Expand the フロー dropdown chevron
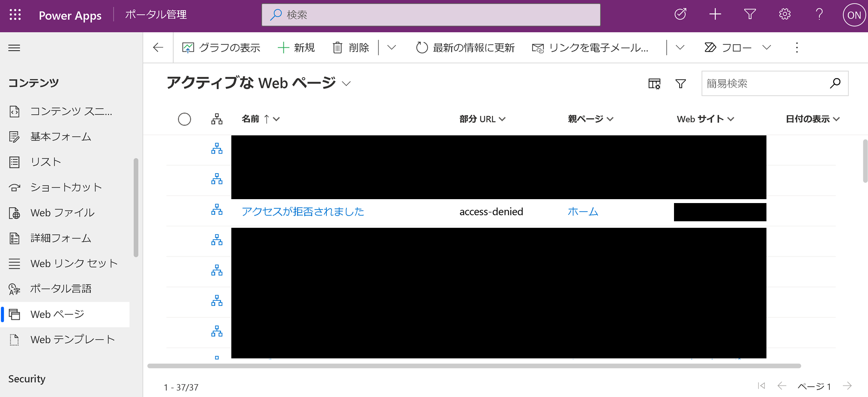The height and width of the screenshot is (397, 868). tap(767, 48)
